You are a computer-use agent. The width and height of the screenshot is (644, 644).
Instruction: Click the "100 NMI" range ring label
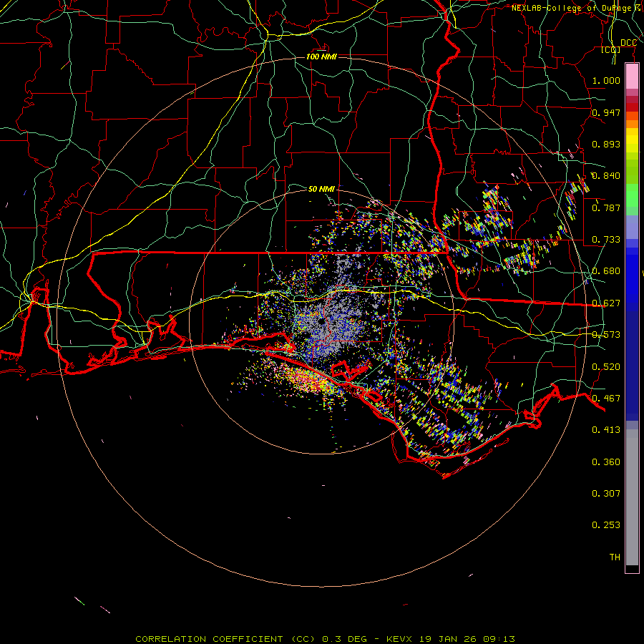tap(321, 57)
